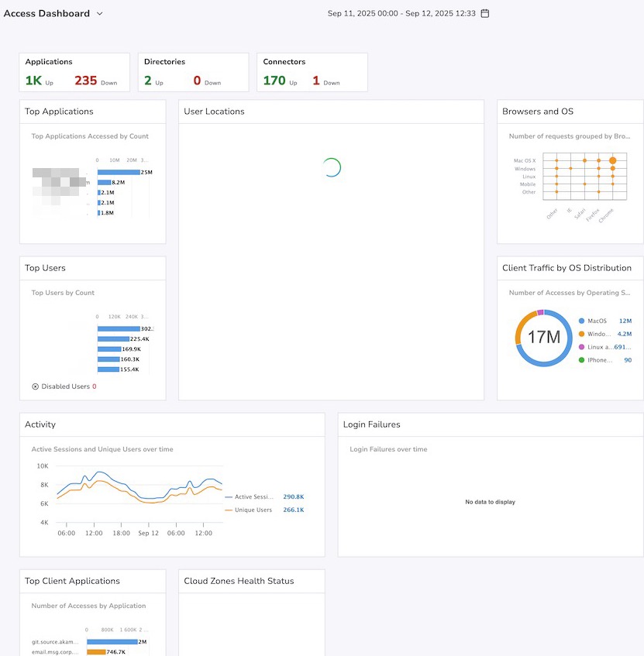Image resolution: width=644 pixels, height=656 pixels.
Task: Toggle Unique Users series in Activity legend
Action: pyautogui.click(x=253, y=510)
